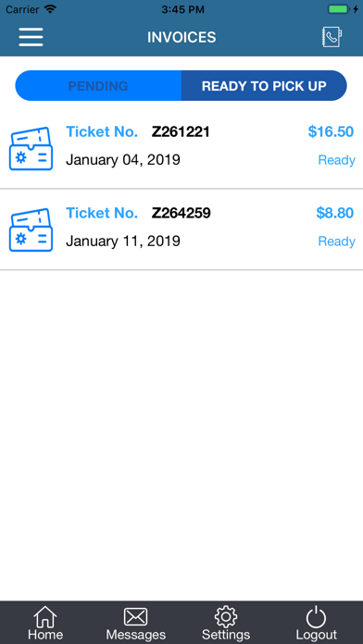Tap the ticket icon for Z261221
Viewport: 363px width, 644px height.
coord(31,149)
